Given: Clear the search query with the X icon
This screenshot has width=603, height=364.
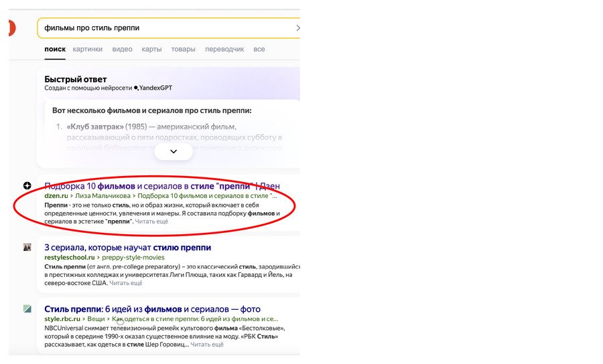Looking at the screenshot, I should pyautogui.click(x=297, y=28).
